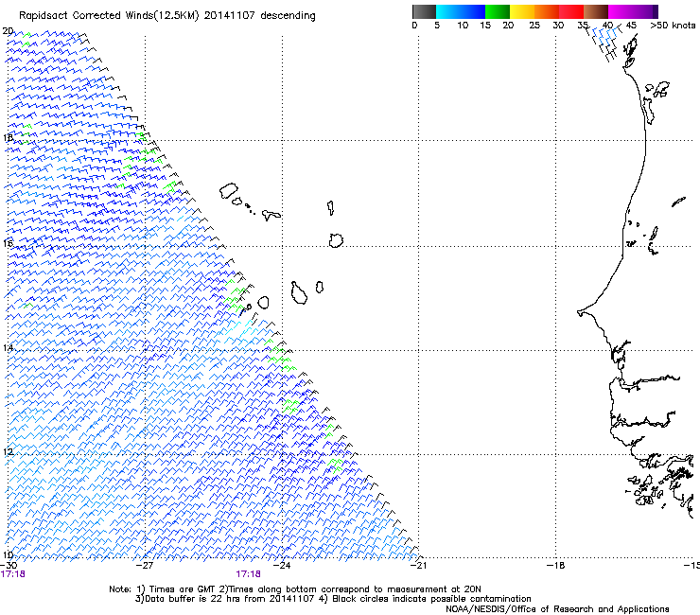This screenshot has height=615, width=700.
Task: Pick the orange 25–30 knots legend segment
Action: (547, 11)
